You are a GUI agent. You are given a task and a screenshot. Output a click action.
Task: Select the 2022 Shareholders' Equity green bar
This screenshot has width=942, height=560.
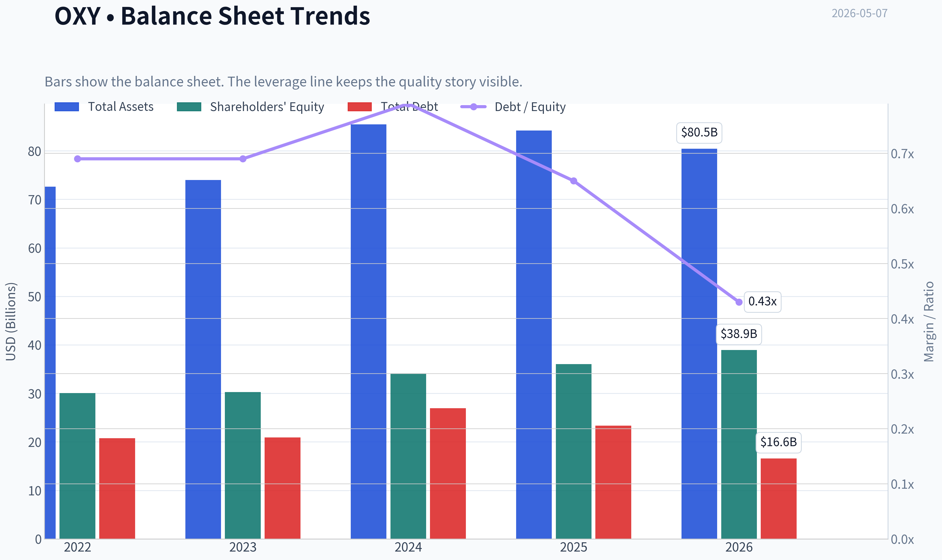click(x=77, y=466)
